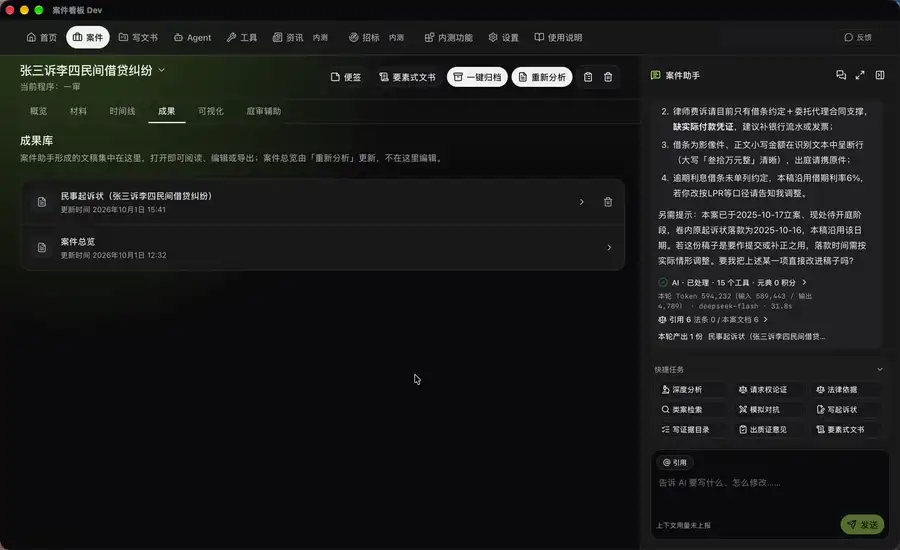
Task: Select the 成果 tab
Action: (166, 111)
